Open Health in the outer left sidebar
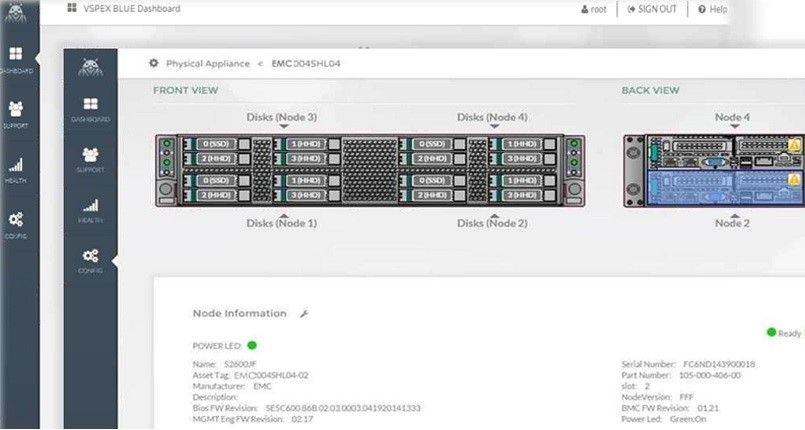 pyautogui.click(x=16, y=170)
